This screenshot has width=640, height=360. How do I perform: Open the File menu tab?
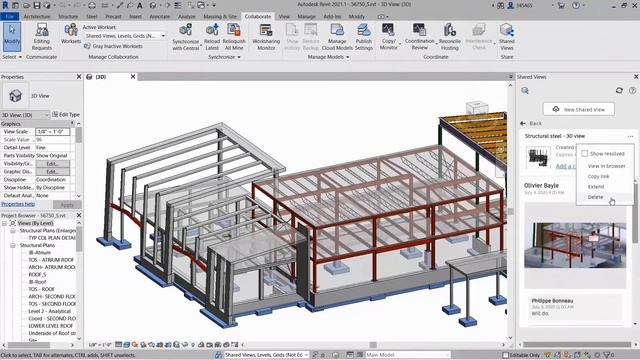[x=10, y=16]
